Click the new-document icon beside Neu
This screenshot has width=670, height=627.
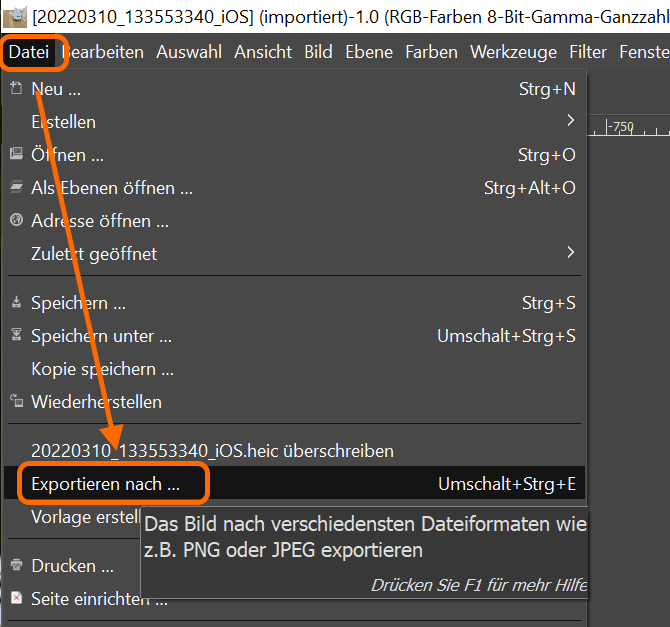tap(15, 89)
